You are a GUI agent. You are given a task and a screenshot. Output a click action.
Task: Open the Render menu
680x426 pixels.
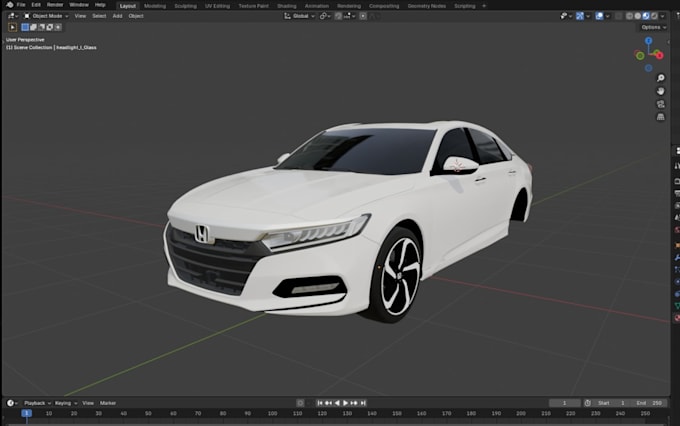55,5
